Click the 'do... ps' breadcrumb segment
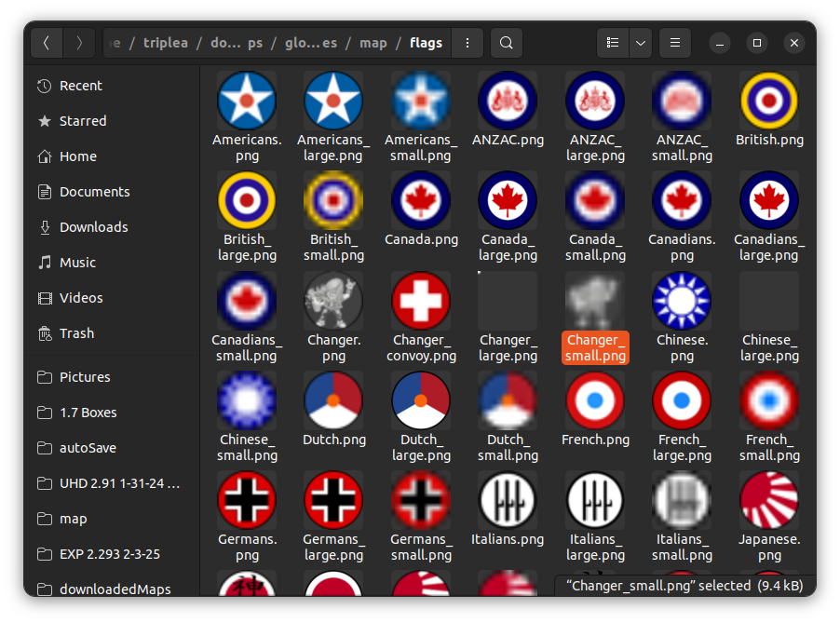 pyautogui.click(x=237, y=43)
